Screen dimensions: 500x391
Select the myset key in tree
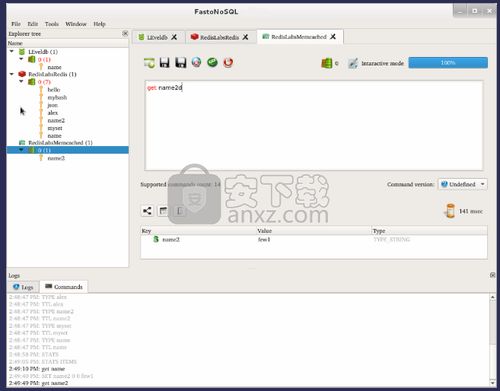click(55, 128)
